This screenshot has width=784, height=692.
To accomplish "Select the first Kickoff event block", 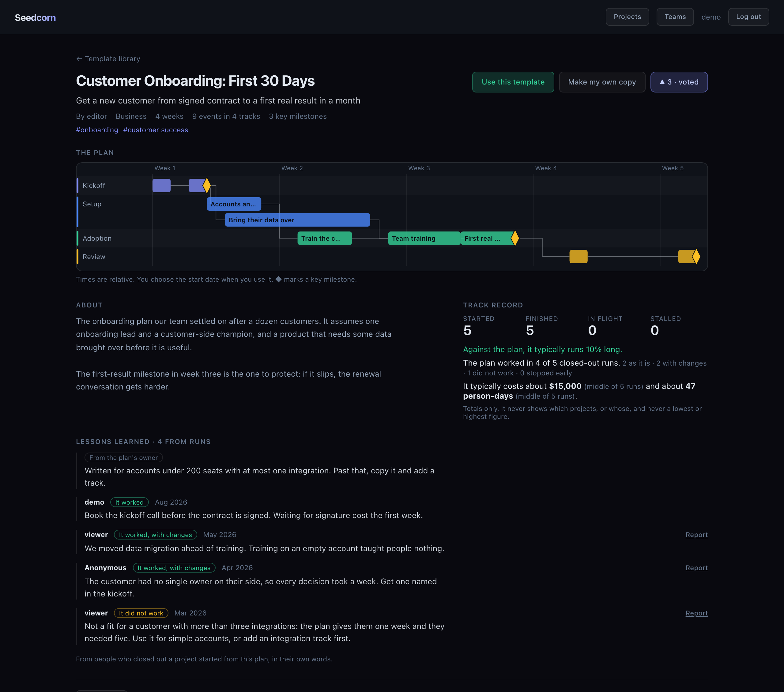I will click(x=161, y=186).
